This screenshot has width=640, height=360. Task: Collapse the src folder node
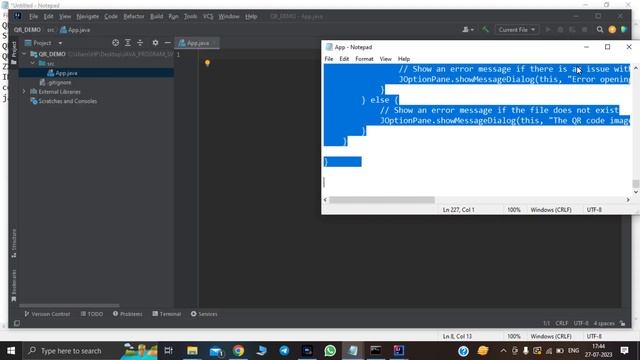point(33,63)
